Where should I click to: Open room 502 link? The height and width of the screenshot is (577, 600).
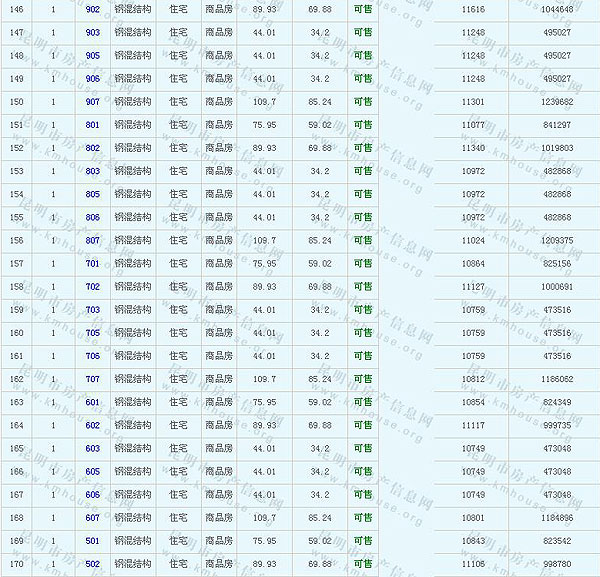pos(93,564)
